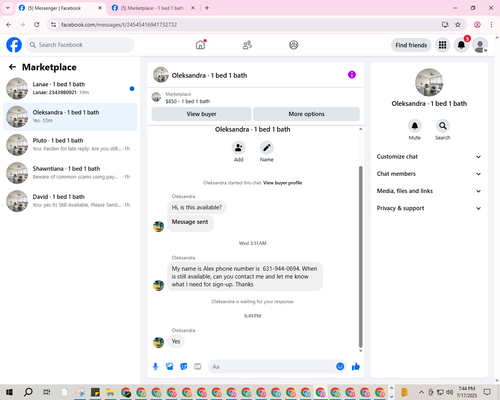Switch to Marketplace - 1 bed 1 bath tab

point(153,8)
